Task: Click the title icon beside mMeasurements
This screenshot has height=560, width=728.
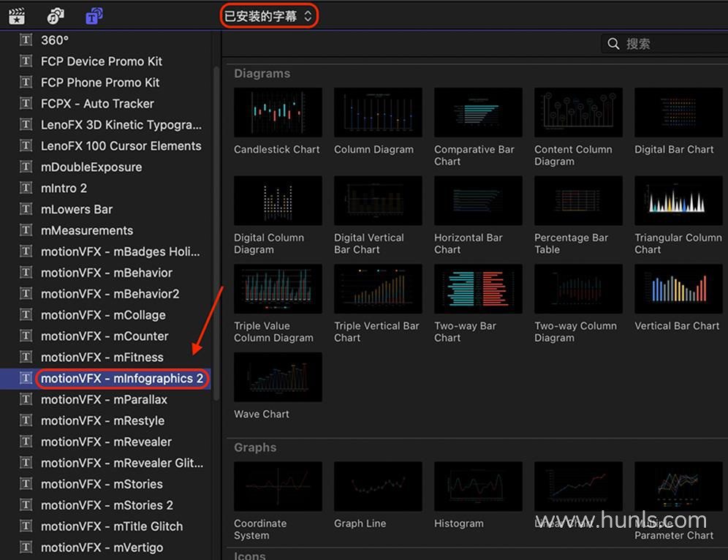Action: click(26, 230)
